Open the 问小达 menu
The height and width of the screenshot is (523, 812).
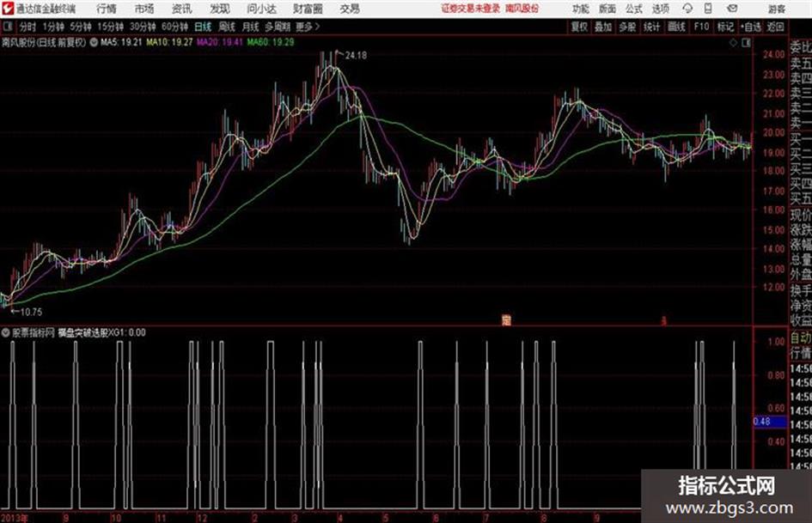pos(261,9)
